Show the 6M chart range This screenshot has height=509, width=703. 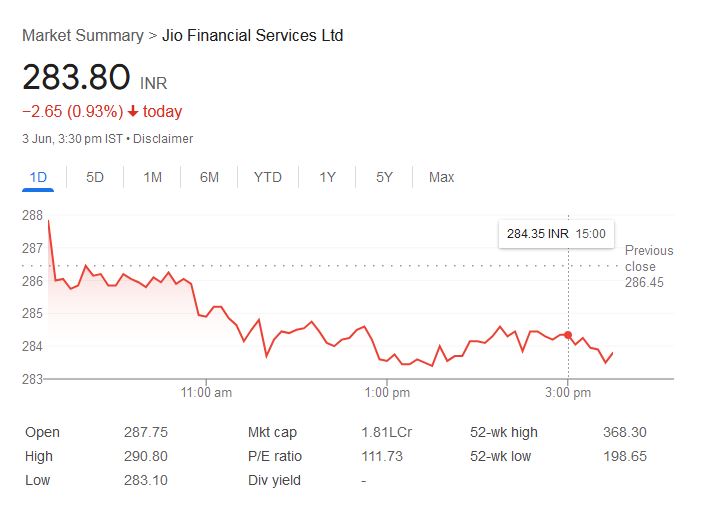(209, 177)
